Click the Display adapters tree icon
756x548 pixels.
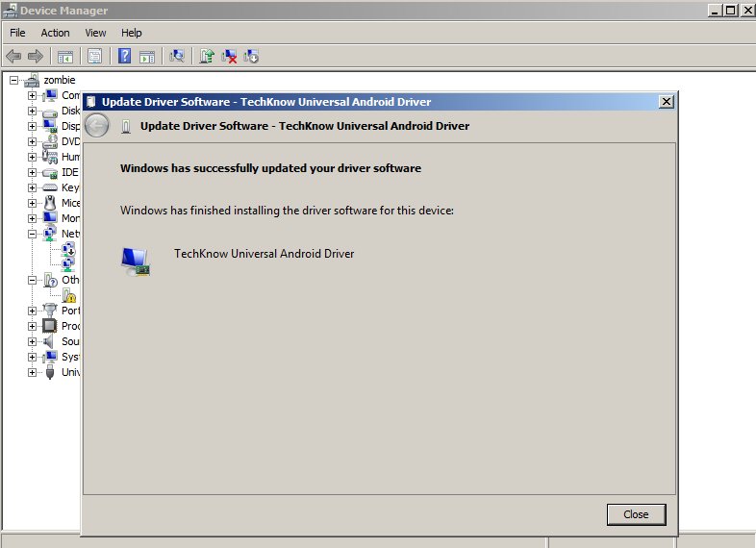50,126
